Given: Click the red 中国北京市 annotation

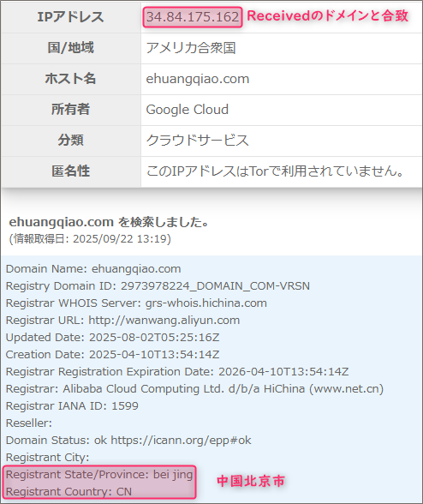Looking at the screenshot, I should [x=251, y=481].
